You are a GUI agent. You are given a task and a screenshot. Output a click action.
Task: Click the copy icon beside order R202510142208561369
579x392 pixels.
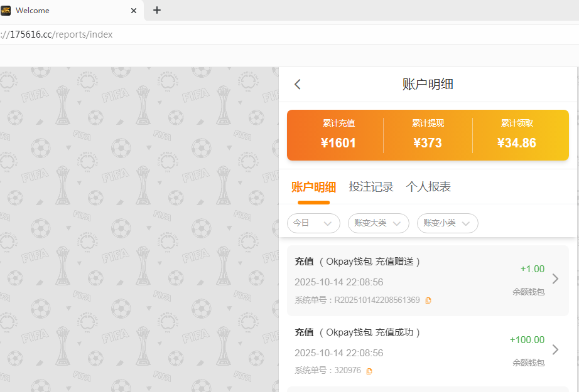click(428, 300)
